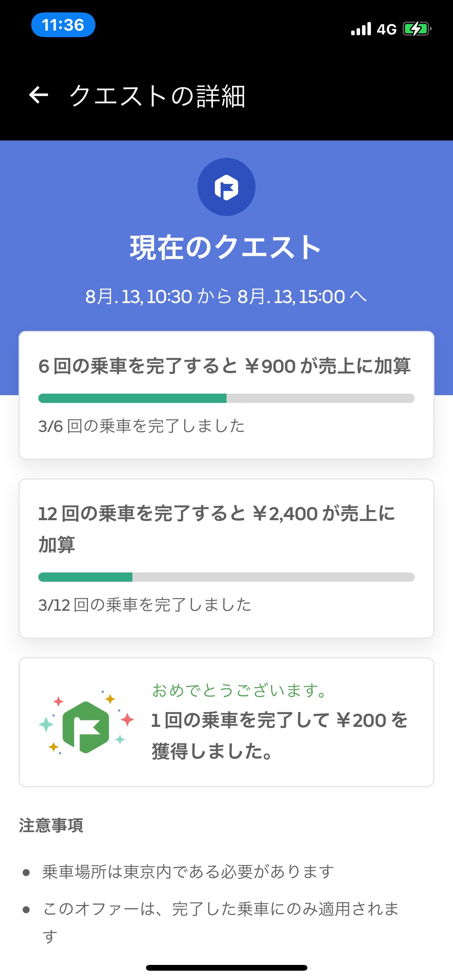Tap the 11:36 time pill
This screenshot has width=453, height=980.
coord(63,25)
